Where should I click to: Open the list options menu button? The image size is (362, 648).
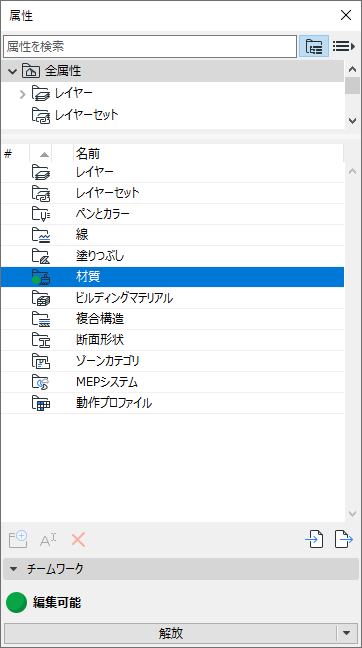tap(344, 46)
